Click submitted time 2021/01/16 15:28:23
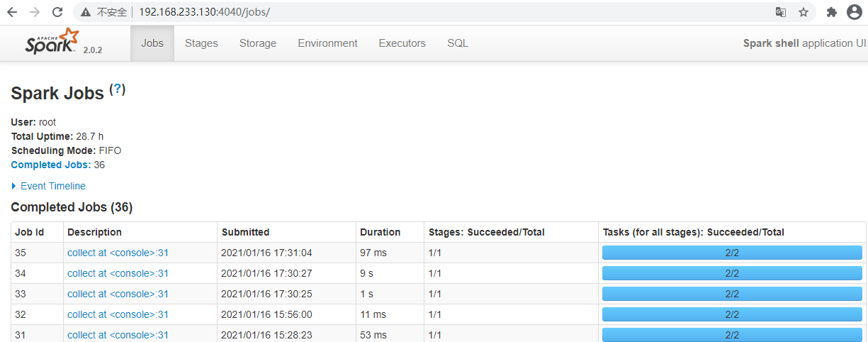The height and width of the screenshot is (342, 868). coord(266,335)
